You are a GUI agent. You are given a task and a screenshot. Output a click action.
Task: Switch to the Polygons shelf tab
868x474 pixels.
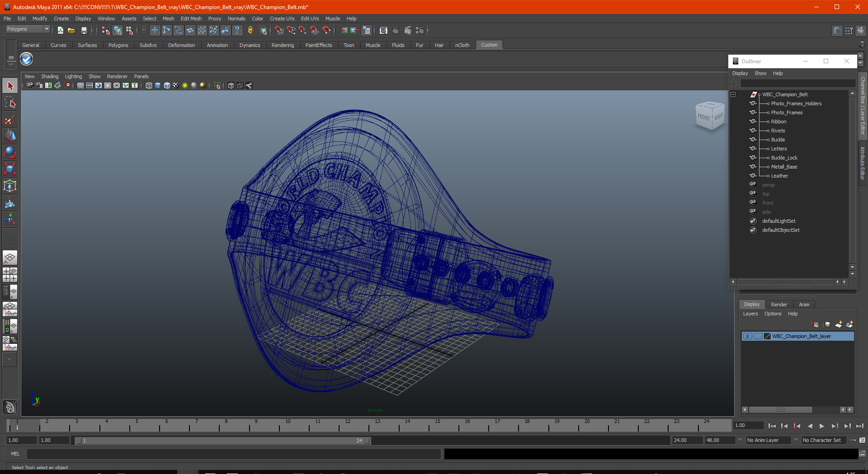tap(118, 45)
